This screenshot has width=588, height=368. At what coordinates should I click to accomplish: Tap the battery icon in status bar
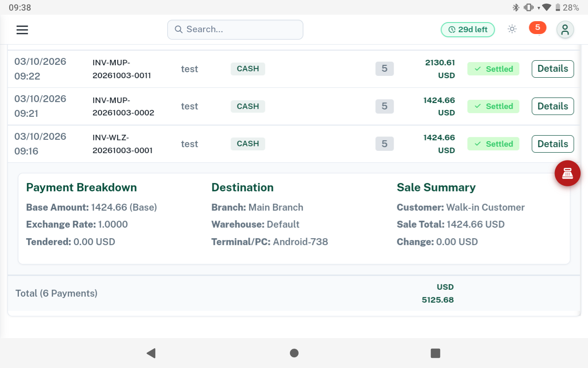pos(558,7)
